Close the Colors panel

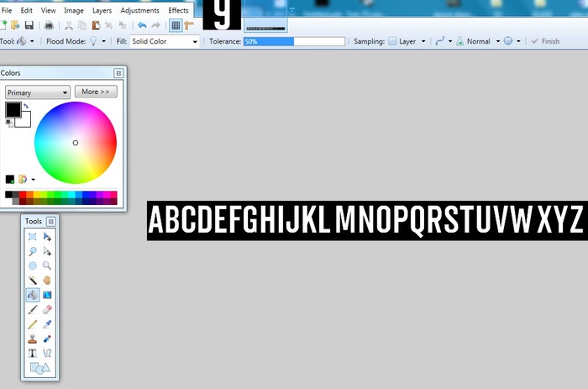[118, 73]
